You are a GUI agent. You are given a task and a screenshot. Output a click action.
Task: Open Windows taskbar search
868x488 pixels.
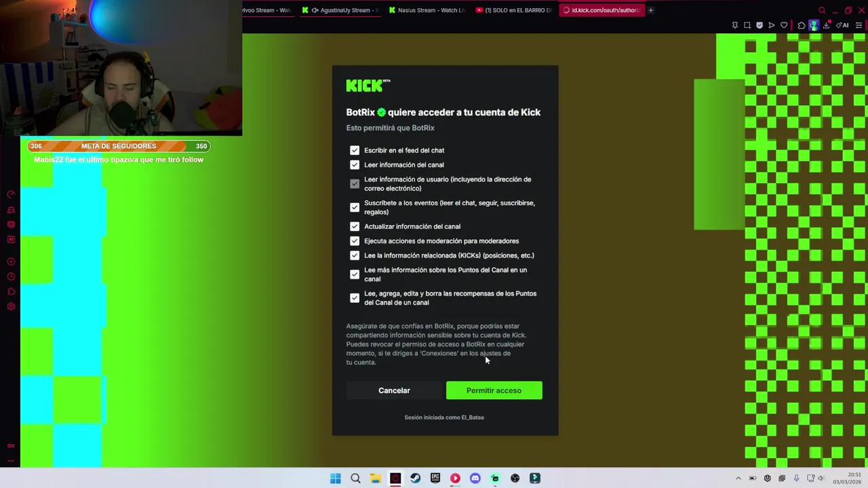pyautogui.click(x=355, y=479)
